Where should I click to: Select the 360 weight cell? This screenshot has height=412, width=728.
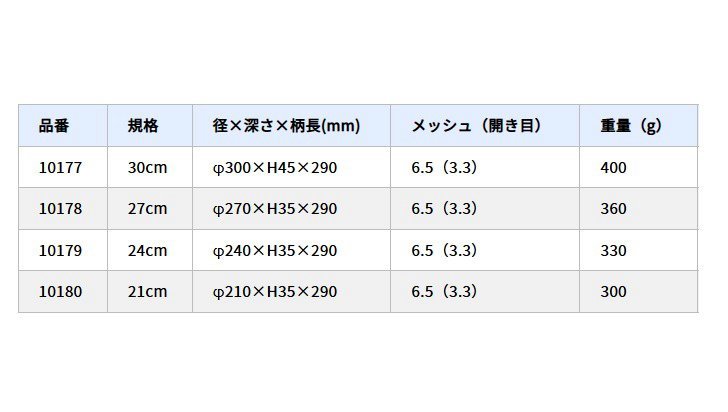point(614,209)
